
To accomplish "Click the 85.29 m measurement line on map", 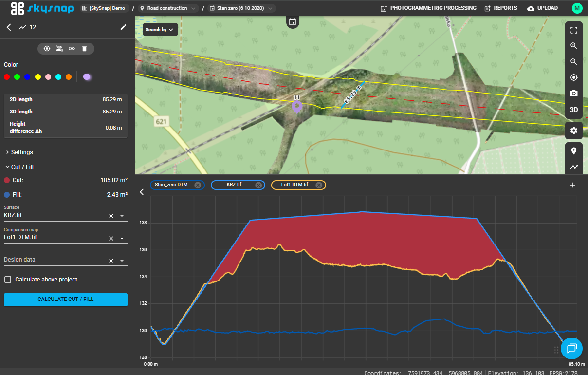I will (352, 94).
